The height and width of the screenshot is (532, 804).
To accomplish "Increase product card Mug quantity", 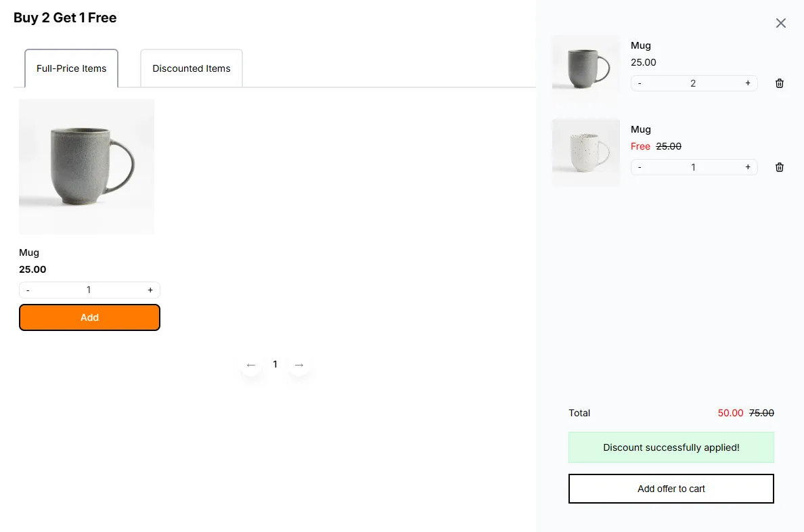I will coord(150,290).
